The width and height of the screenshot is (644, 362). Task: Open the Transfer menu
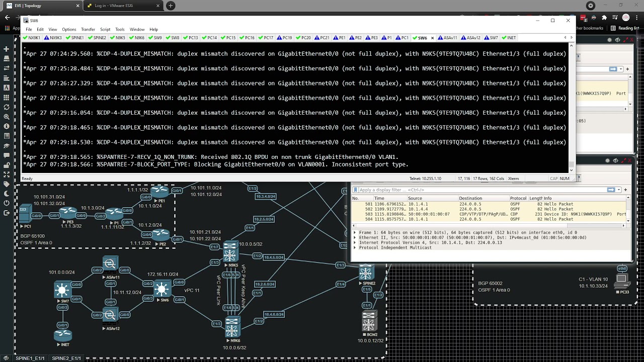(x=88, y=30)
